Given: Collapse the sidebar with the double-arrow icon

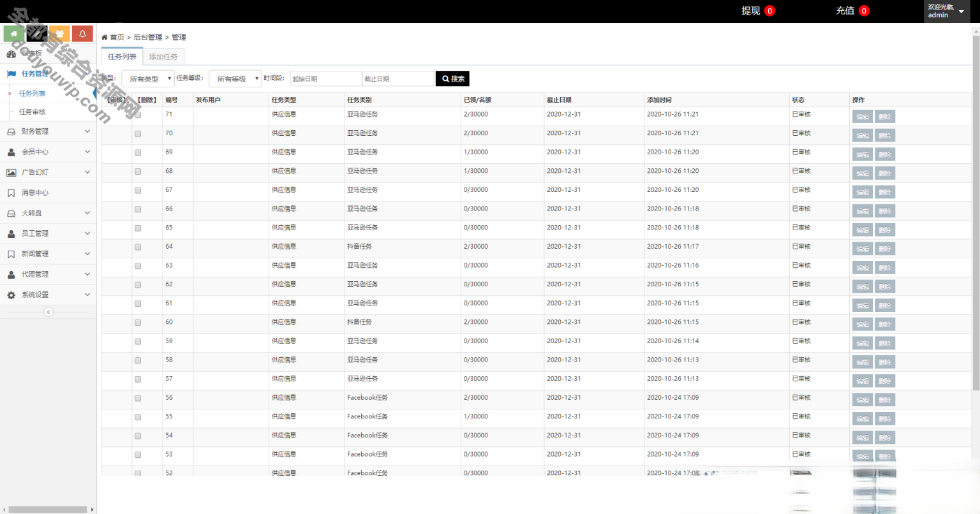Looking at the screenshot, I should 48,312.
